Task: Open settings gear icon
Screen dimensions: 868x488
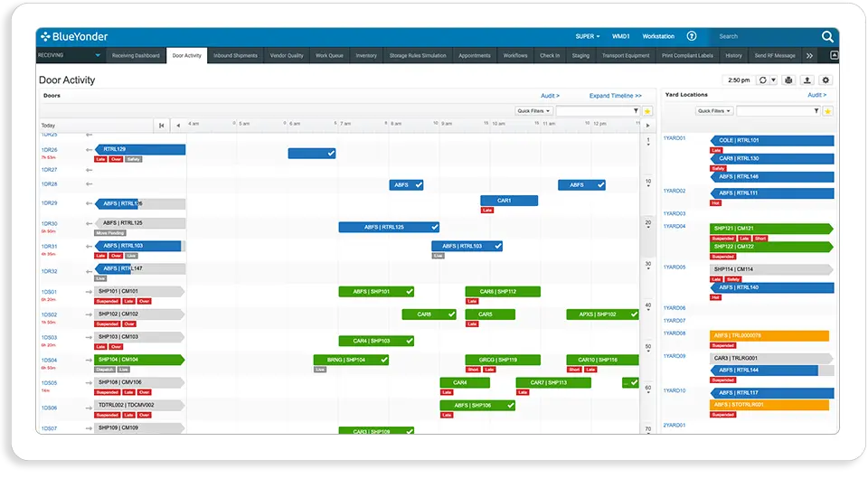Action: [826, 80]
